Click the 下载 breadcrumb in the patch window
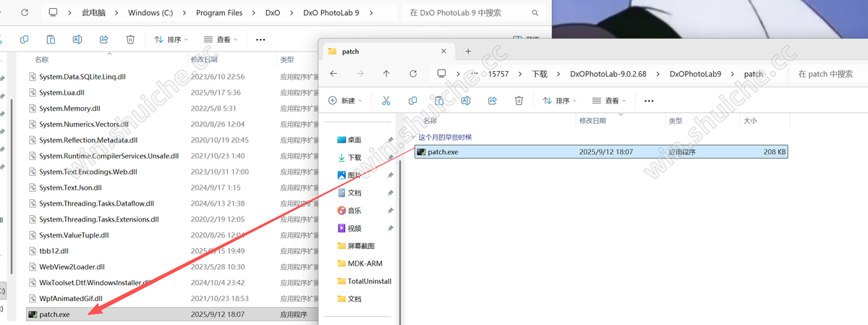868x325 pixels. (x=540, y=74)
